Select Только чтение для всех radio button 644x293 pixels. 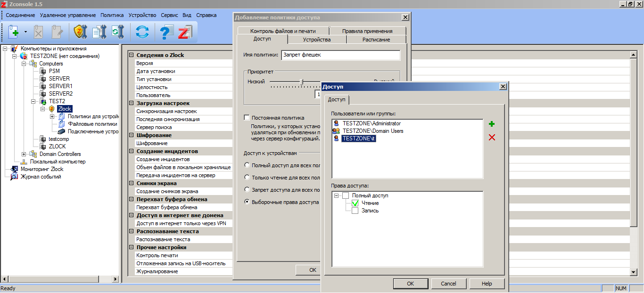point(247,177)
